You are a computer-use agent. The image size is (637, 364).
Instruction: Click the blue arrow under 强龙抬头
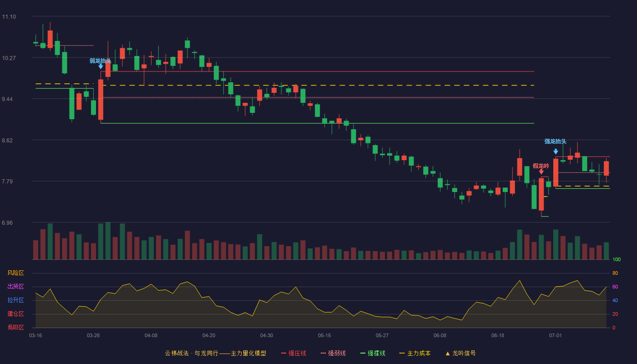pos(556,152)
